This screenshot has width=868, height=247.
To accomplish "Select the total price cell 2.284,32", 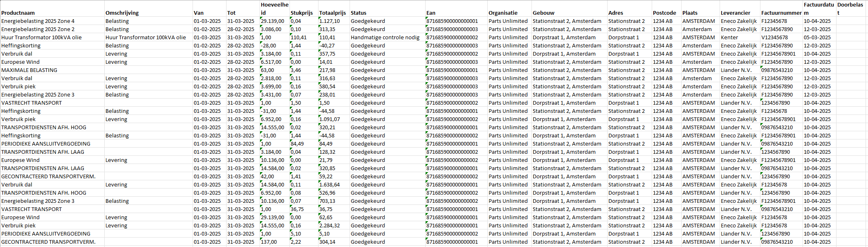I will [330, 225].
